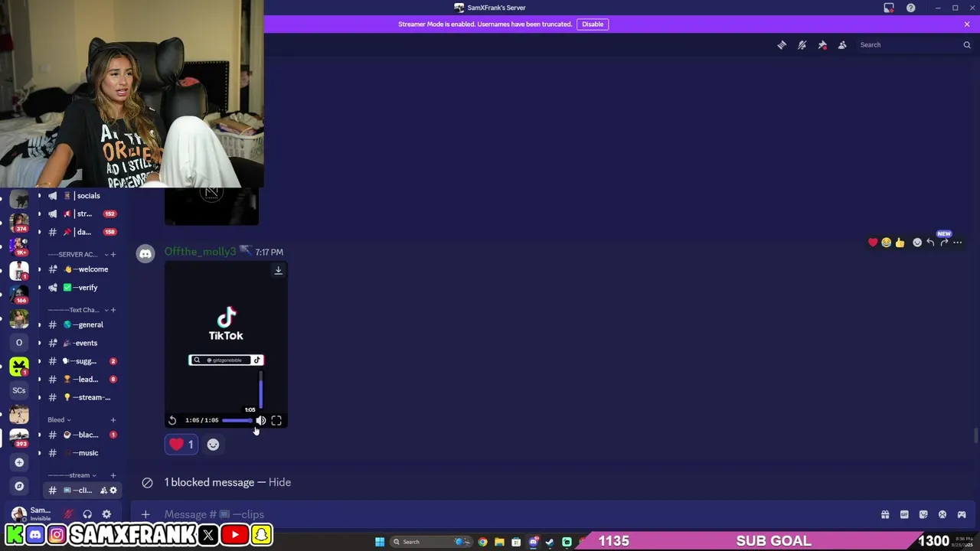Click the Add a Server plus button

(x=19, y=462)
